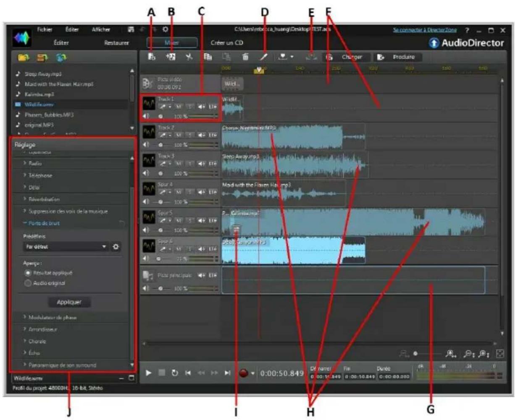The width and height of the screenshot is (515, 420).
Task: Click the Spur 4 volume boost icon
Action: tap(202, 192)
